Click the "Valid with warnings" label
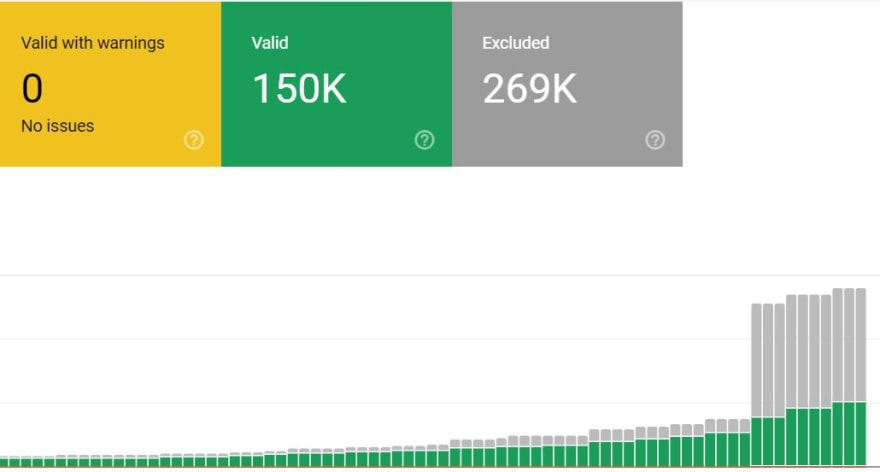The width and height of the screenshot is (880, 472). tap(92, 43)
